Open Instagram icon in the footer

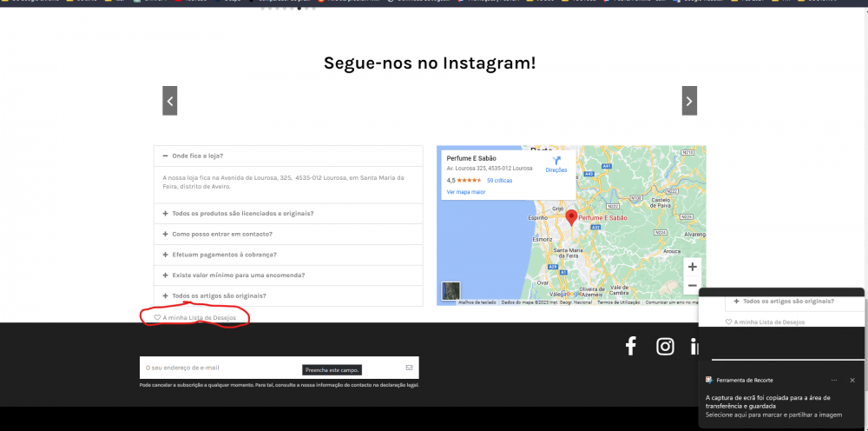pos(665,346)
